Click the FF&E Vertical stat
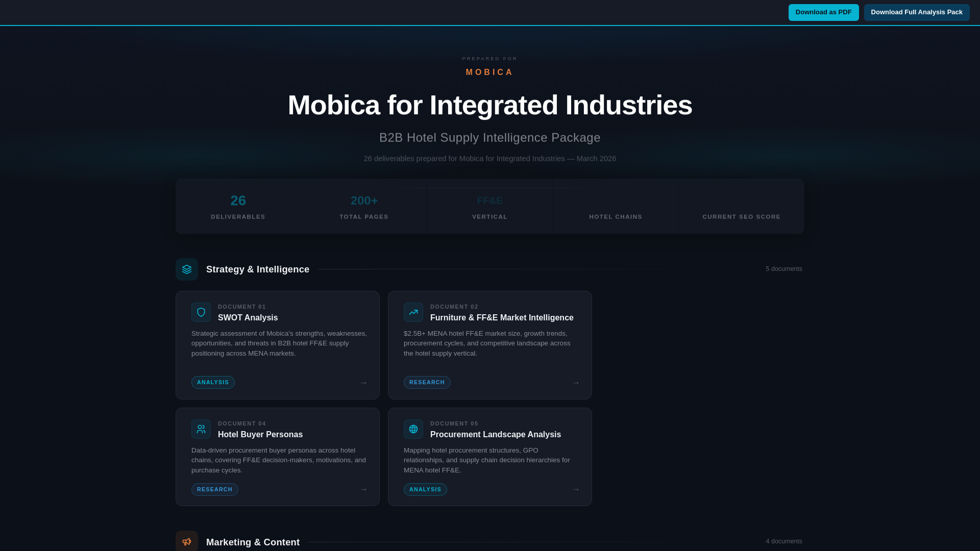The width and height of the screenshot is (980, 551). coord(490,207)
